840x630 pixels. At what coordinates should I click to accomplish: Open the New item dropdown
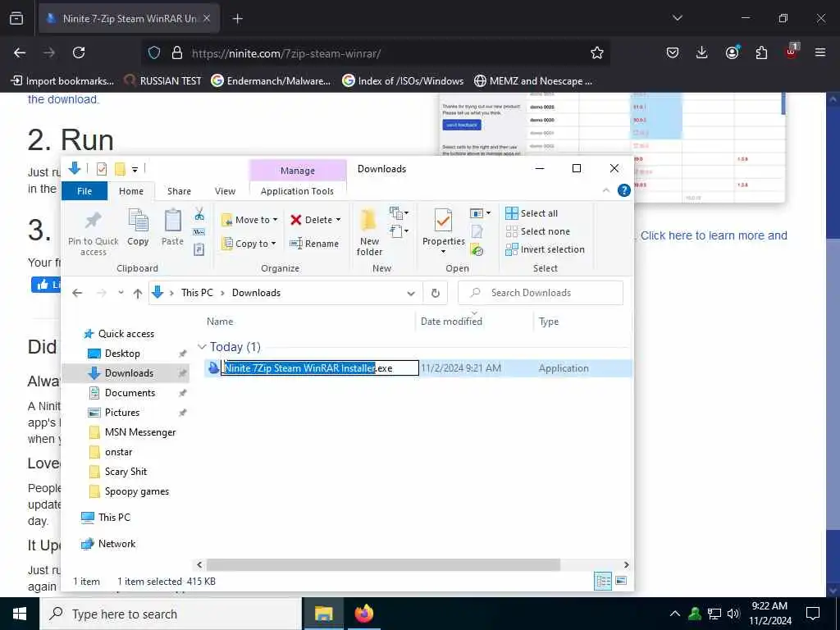(399, 213)
